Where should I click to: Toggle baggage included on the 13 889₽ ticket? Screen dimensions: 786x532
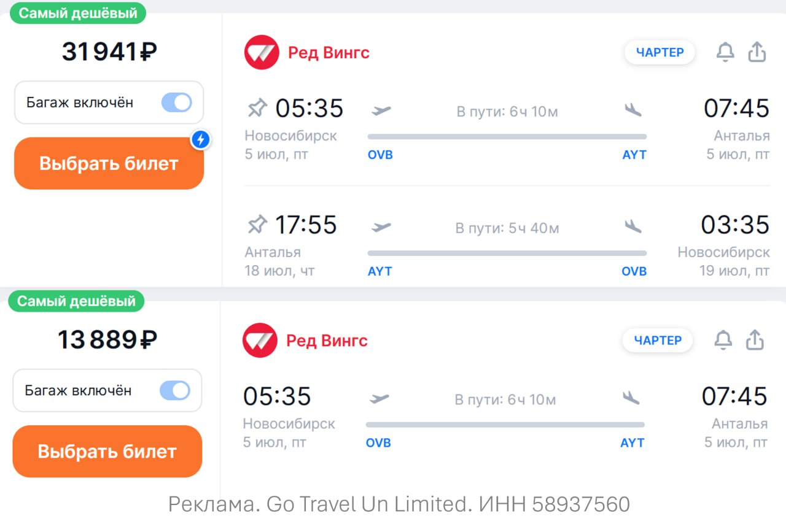[x=175, y=390]
